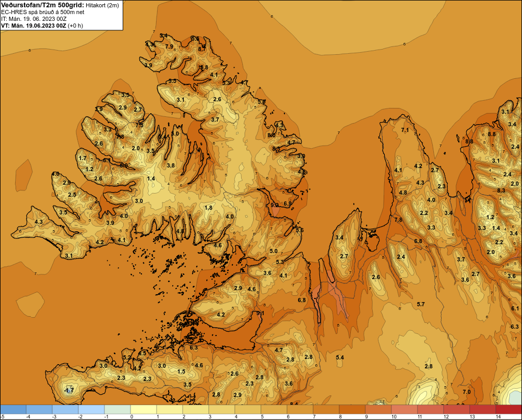
Task: Click the legend swatch between -1 and 0
Action: point(117,410)
